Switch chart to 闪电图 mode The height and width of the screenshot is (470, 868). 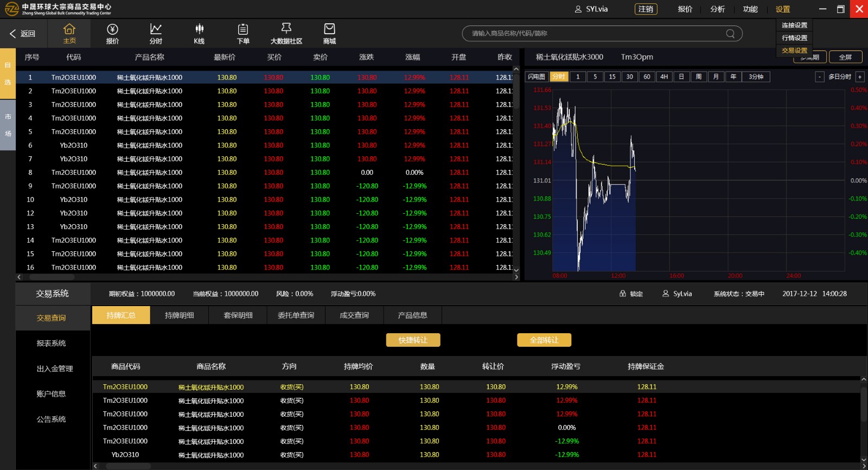[x=537, y=77]
